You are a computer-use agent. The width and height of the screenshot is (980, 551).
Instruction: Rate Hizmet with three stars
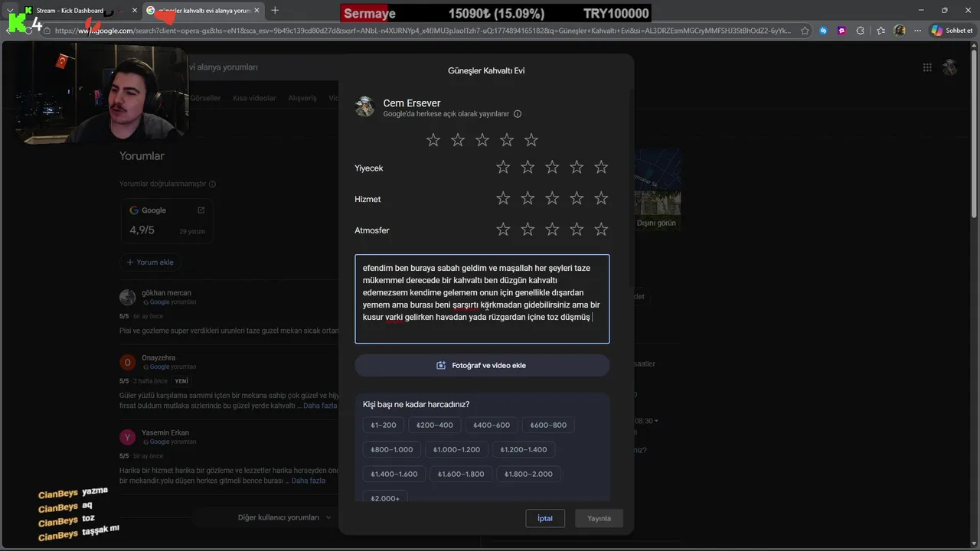coord(552,198)
